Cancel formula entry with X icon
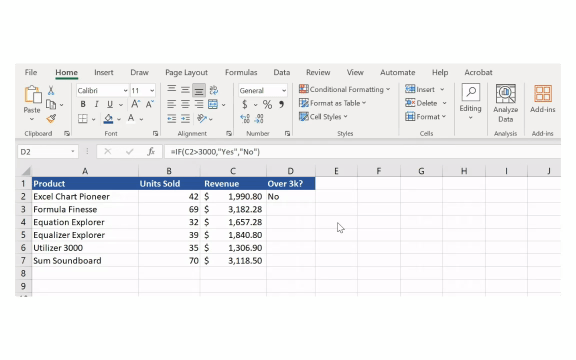576x360 pixels. pos(107,151)
